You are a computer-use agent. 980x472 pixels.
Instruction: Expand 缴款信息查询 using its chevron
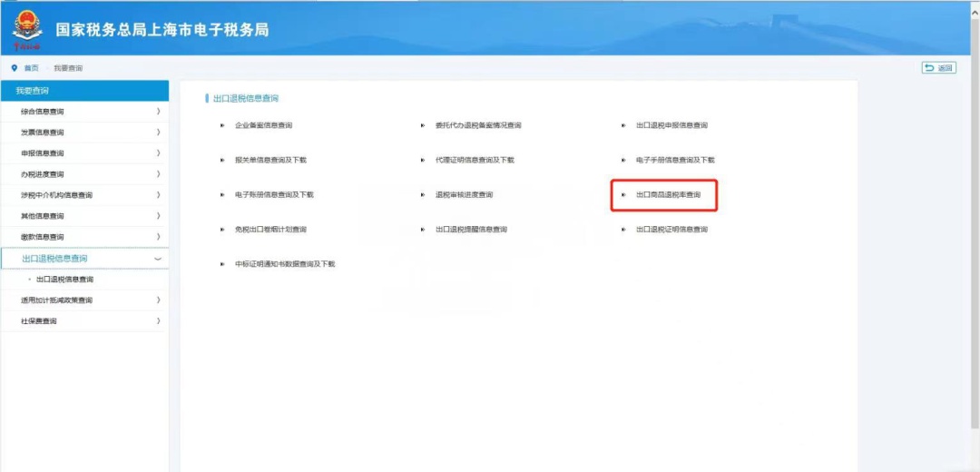coord(158,236)
